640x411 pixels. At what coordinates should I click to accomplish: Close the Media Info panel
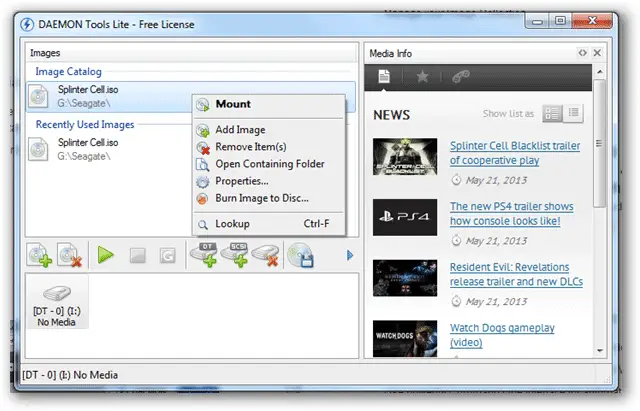coord(597,53)
